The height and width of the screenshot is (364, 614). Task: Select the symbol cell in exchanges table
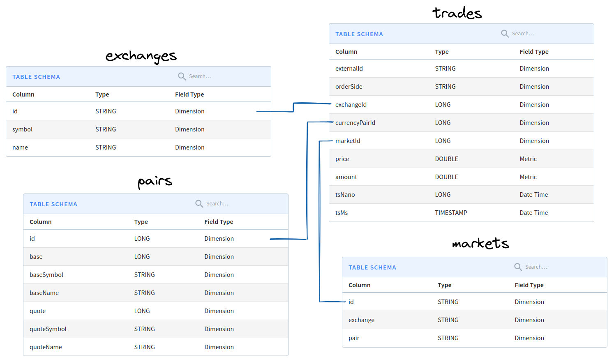[x=22, y=129]
